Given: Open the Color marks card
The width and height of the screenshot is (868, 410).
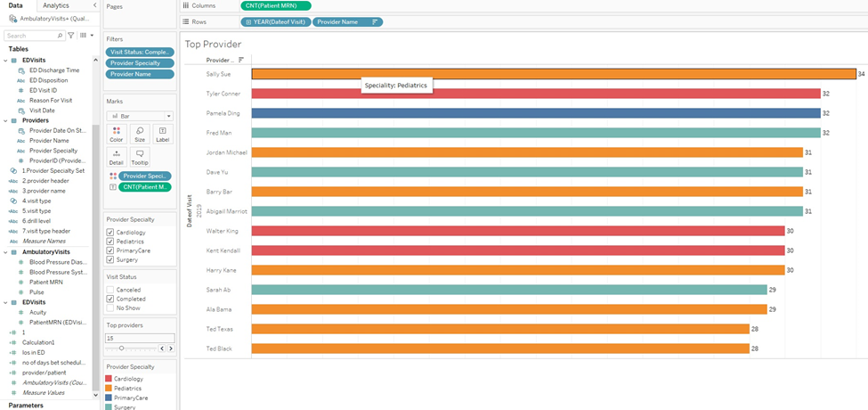Looking at the screenshot, I should point(117,134).
